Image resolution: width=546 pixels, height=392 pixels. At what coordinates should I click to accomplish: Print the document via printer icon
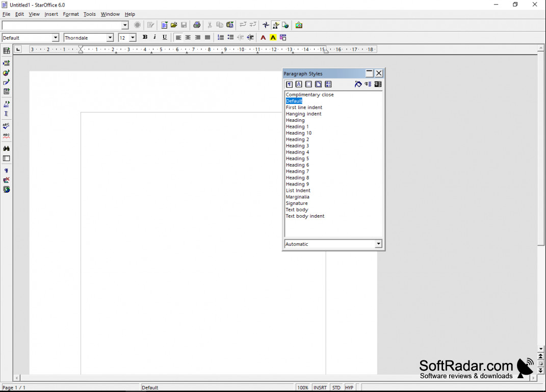coord(197,25)
